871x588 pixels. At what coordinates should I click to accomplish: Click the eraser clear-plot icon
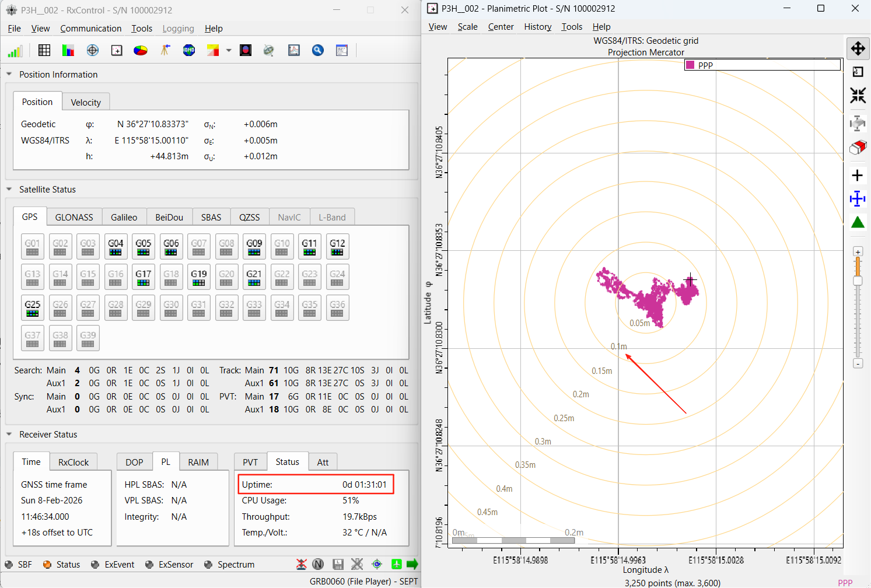pos(858,147)
